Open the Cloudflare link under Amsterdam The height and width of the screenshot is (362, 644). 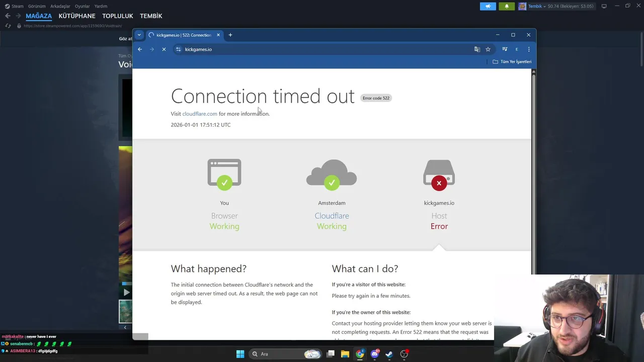pyautogui.click(x=332, y=216)
